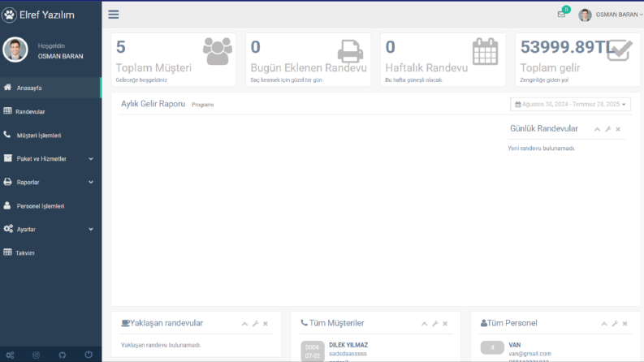The width and height of the screenshot is (644, 362).
Task: Click the Toplam gelir checkmark icon
Action: click(x=620, y=50)
